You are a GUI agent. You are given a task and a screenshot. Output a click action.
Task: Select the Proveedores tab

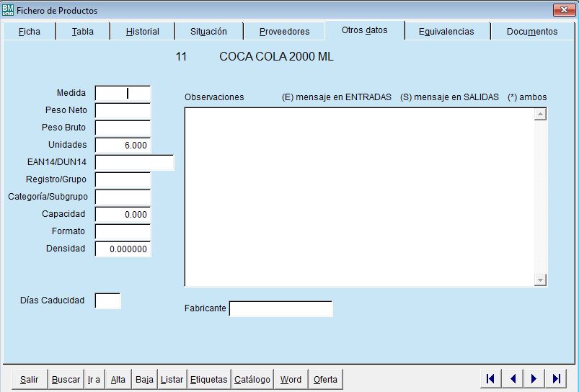point(284,32)
